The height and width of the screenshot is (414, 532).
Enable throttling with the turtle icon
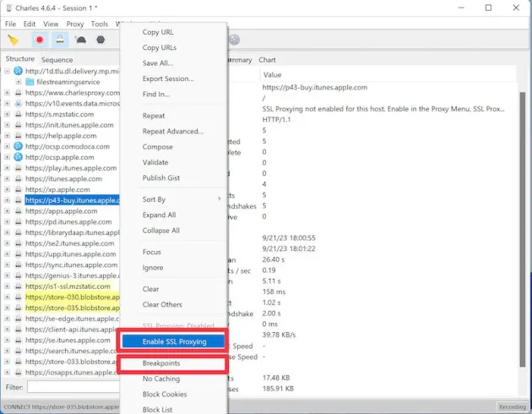click(x=81, y=39)
